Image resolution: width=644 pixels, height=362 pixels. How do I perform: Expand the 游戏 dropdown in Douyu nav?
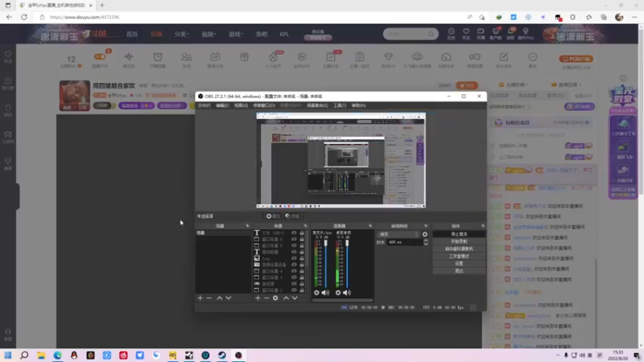pos(236,34)
